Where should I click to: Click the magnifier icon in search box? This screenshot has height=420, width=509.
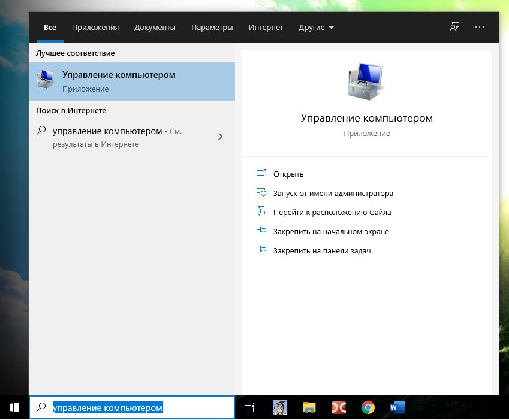(41, 407)
